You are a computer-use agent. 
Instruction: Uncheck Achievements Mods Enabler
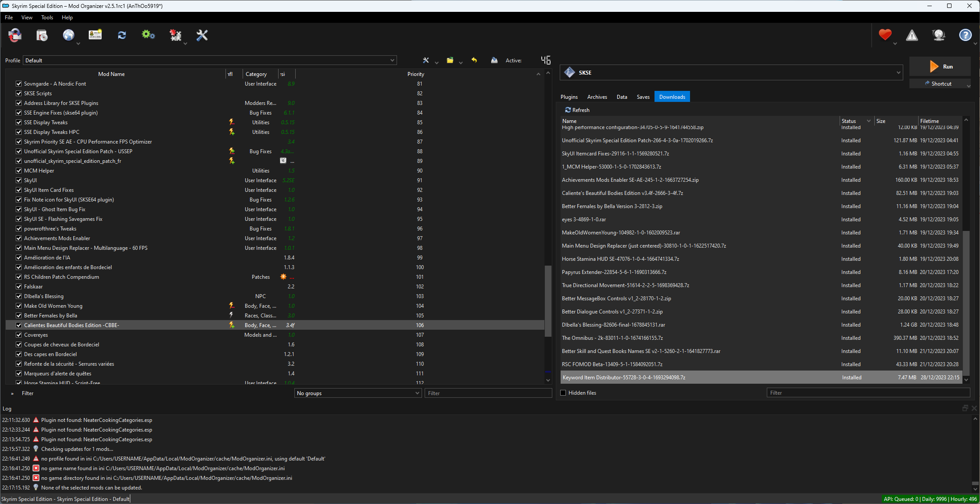[18, 238]
